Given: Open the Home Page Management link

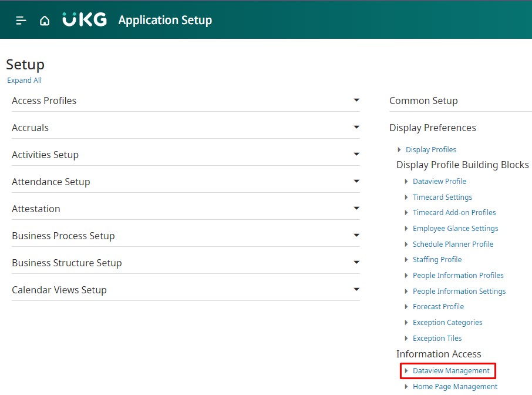Looking at the screenshot, I should 454,387.
